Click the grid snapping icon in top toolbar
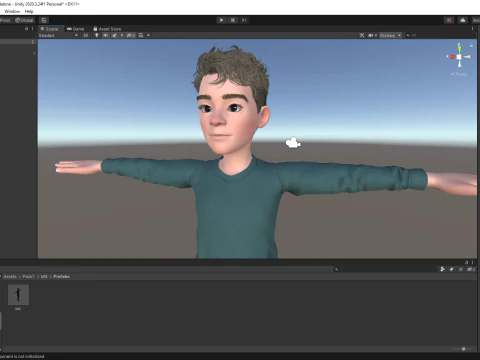The width and height of the screenshot is (480, 360). pyautogui.click(x=44, y=20)
